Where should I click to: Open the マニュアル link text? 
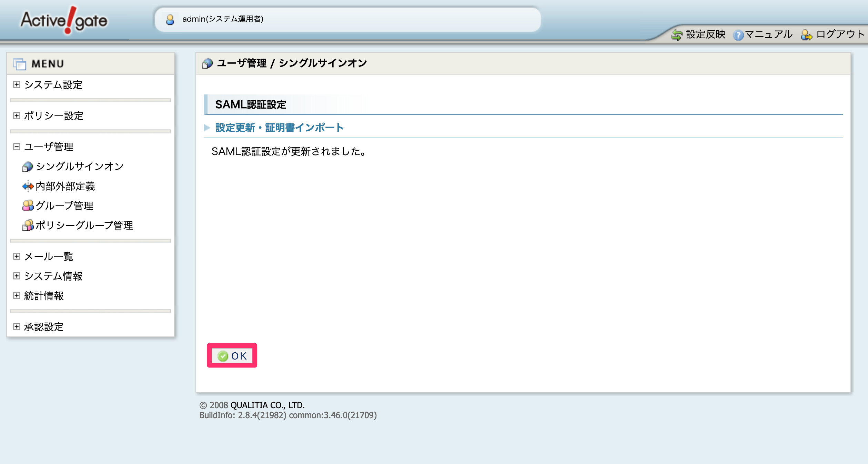[x=769, y=34]
